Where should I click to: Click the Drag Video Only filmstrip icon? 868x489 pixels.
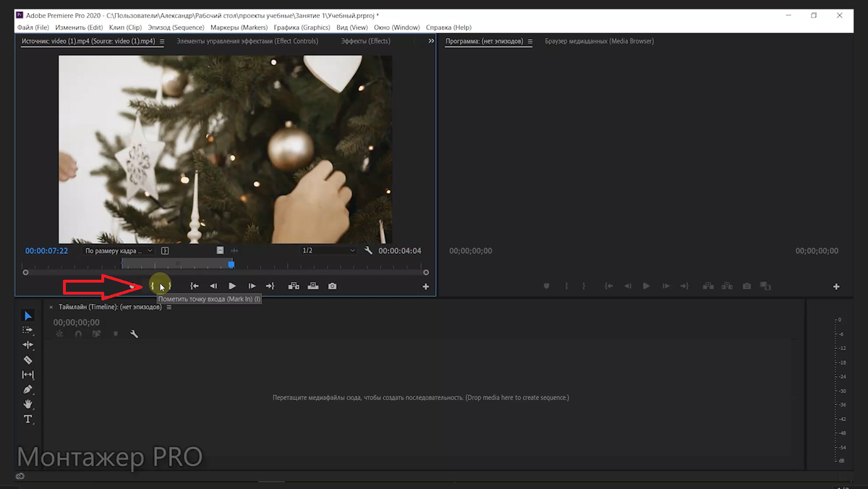[x=221, y=250]
